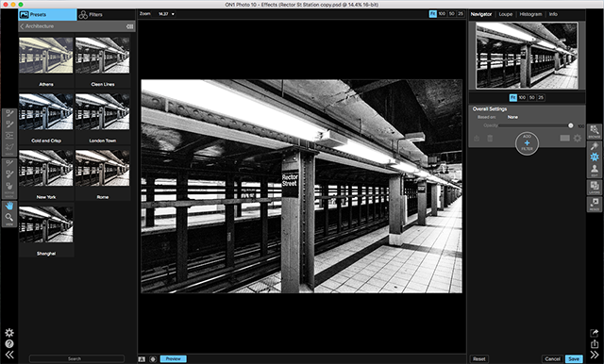Click the trash icon in Overall Settings
The image size is (604, 364).
click(x=490, y=139)
